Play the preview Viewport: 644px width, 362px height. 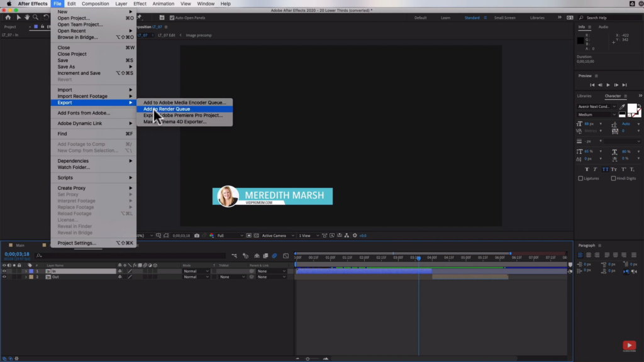pos(608,85)
